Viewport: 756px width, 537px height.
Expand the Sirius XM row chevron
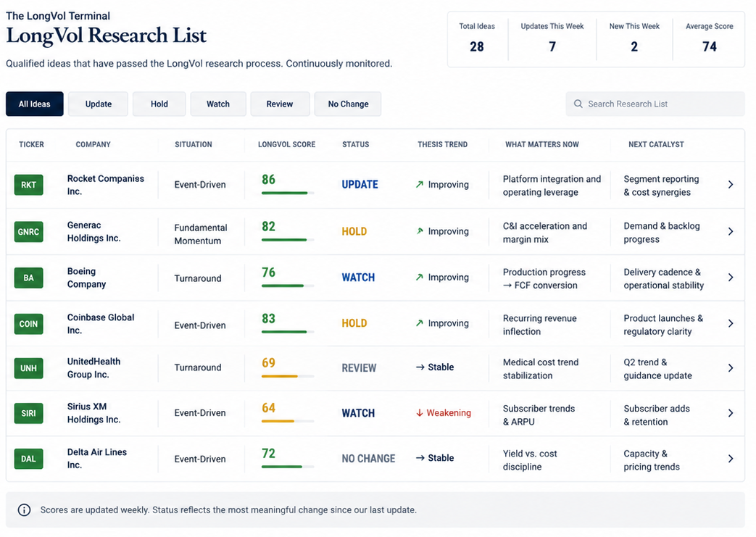tap(731, 413)
